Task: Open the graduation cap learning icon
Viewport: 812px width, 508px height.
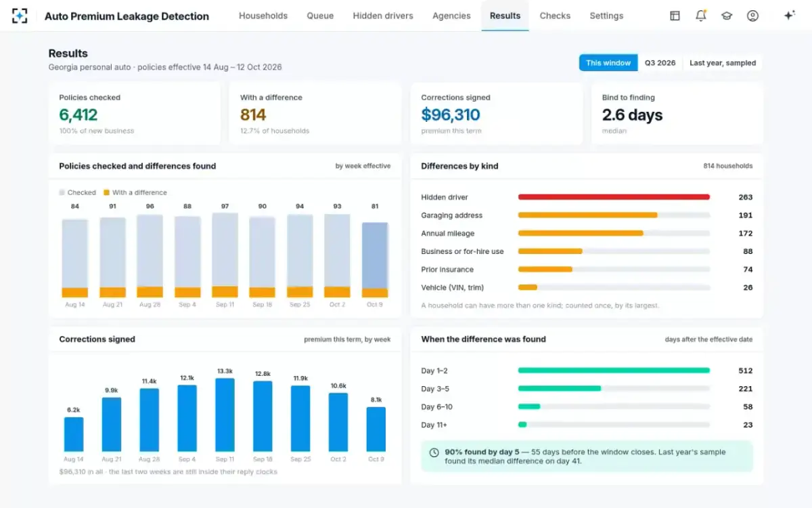Action: pyautogui.click(x=727, y=16)
